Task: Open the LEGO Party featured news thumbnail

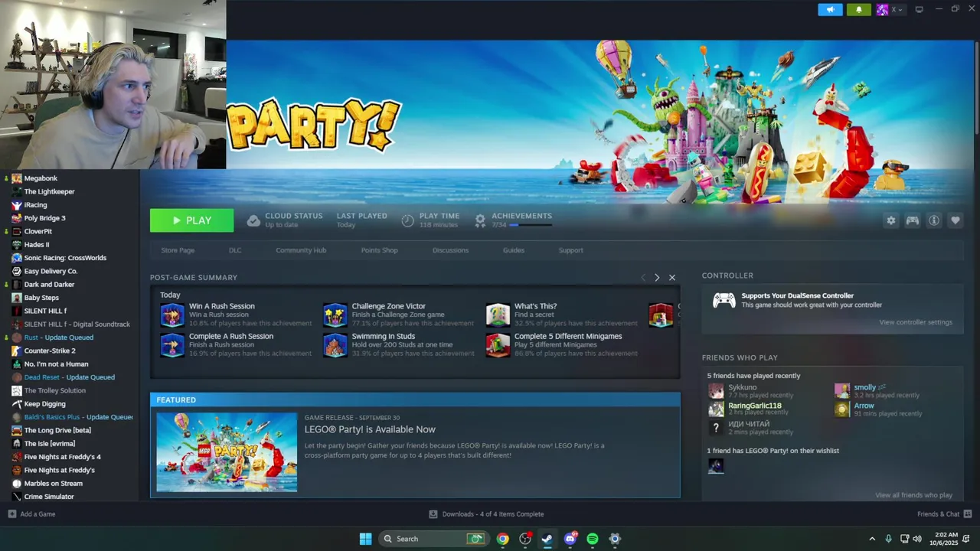Action: click(227, 452)
